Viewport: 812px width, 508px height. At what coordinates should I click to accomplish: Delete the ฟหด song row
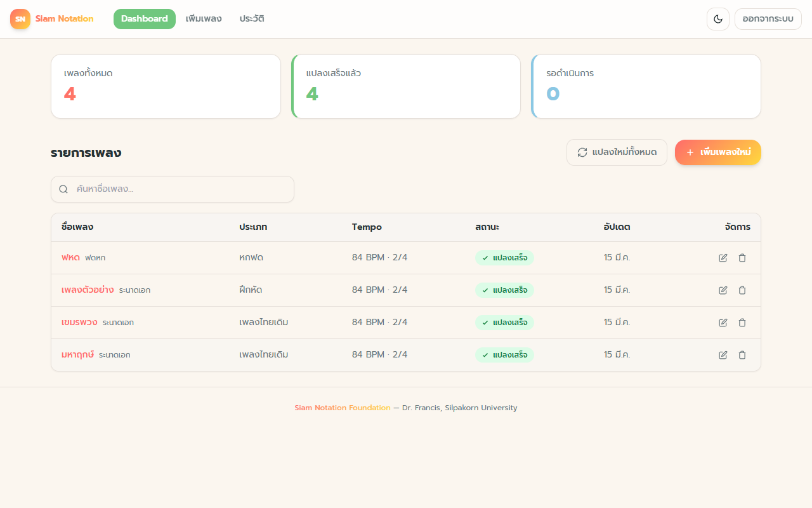[742, 258]
